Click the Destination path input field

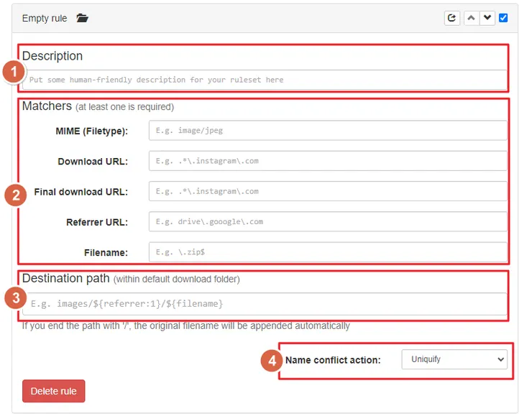[265, 304]
